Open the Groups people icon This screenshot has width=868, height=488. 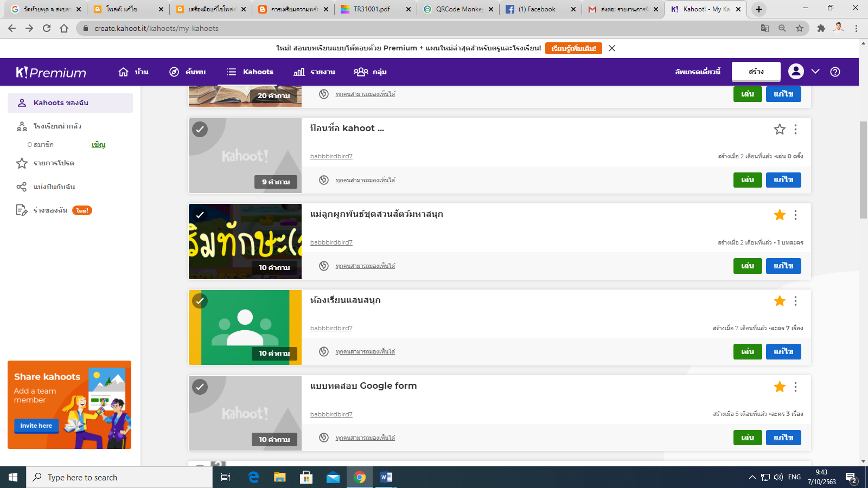[361, 72]
